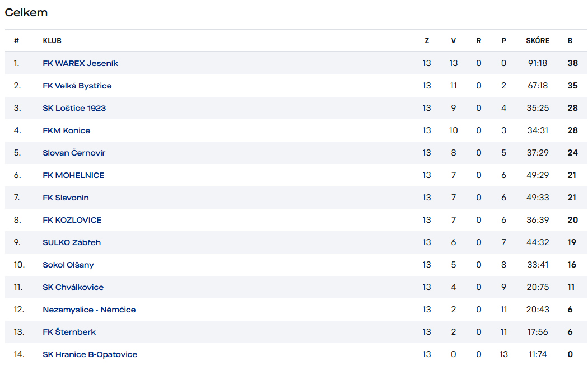The height and width of the screenshot is (370, 588).
Task: Select the FK KOZLOVICE club link
Action: (x=72, y=220)
